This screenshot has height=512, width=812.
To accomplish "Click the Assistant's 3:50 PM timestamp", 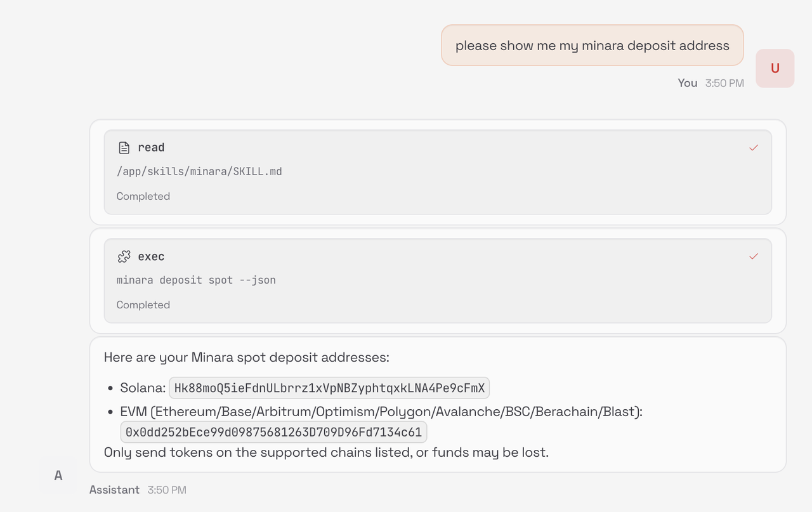I will tap(167, 490).
